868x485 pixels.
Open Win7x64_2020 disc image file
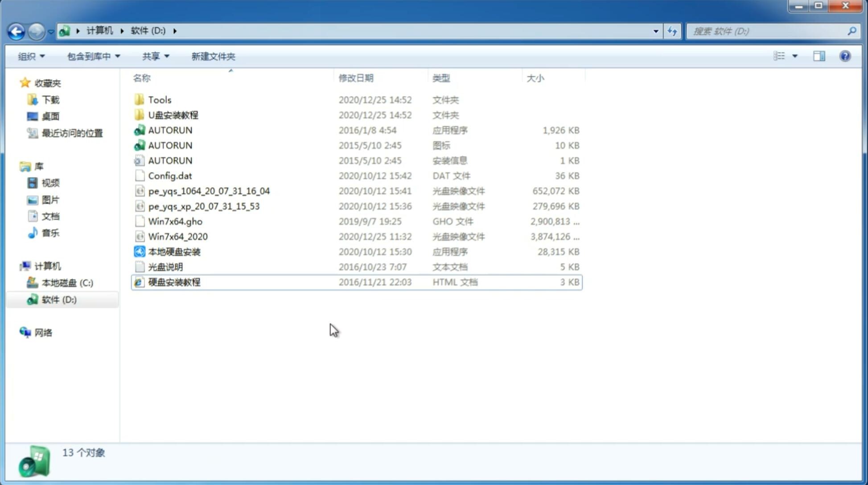pyautogui.click(x=177, y=236)
